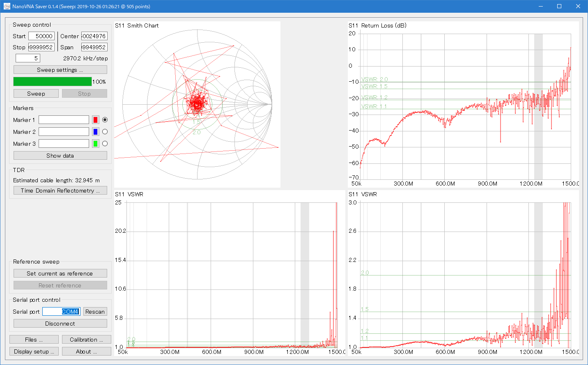Select the Marker 2 radio button

coord(105,132)
